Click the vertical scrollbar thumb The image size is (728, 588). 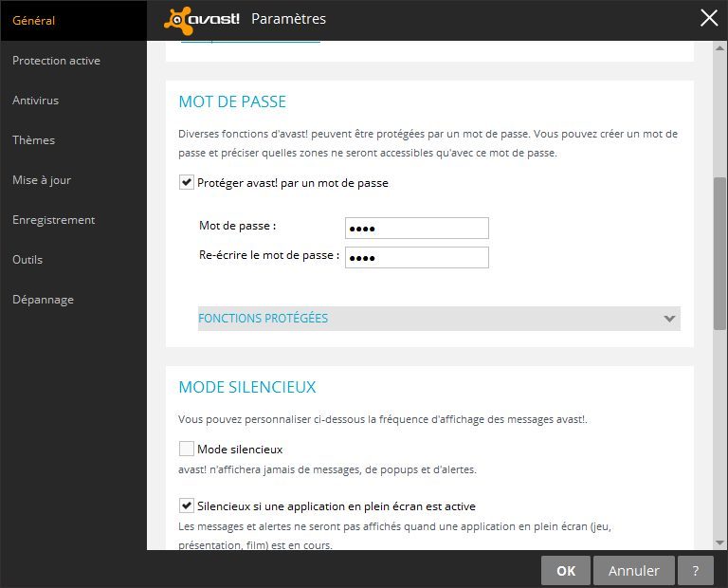click(x=719, y=251)
